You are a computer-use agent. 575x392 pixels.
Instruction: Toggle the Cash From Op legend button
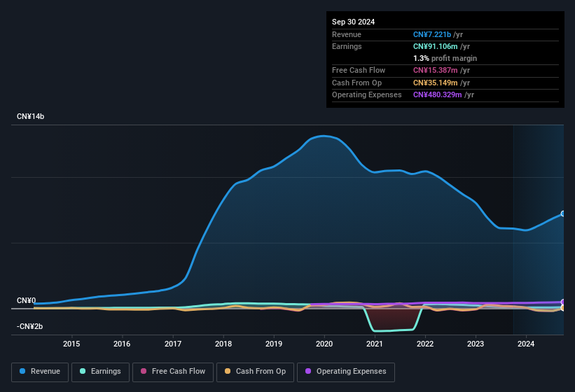tap(255, 372)
